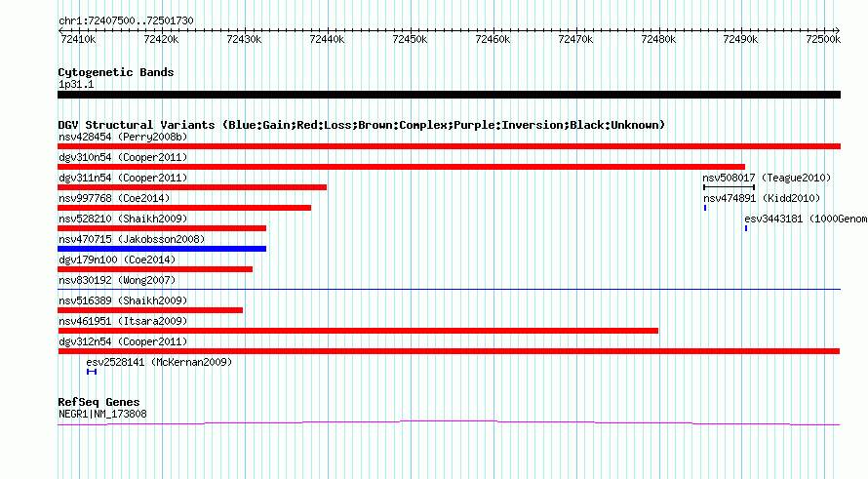Select the red nsv997768 loss bar
The width and height of the screenshot is (868, 479).
184,208
